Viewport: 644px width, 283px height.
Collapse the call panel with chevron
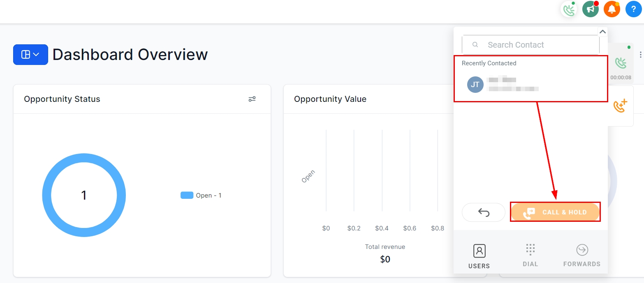[x=602, y=32]
